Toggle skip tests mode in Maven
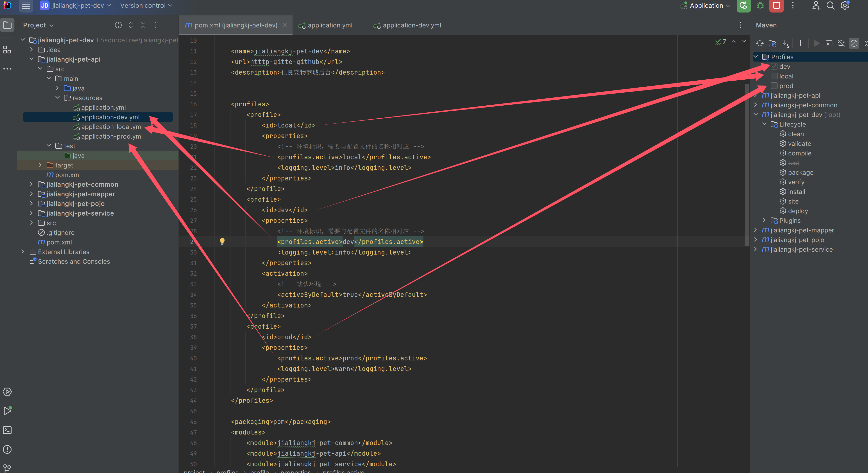 [854, 44]
